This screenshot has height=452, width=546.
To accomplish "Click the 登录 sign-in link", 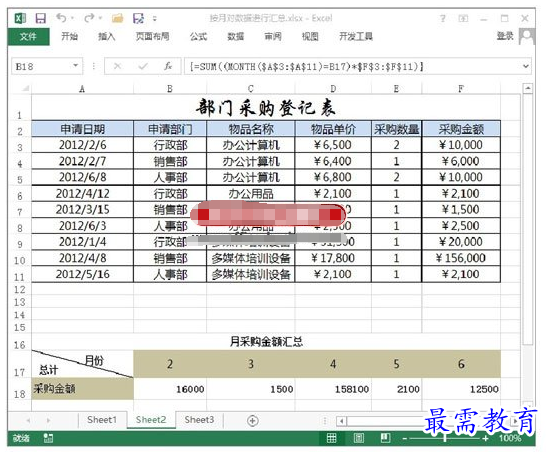I will 505,36.
